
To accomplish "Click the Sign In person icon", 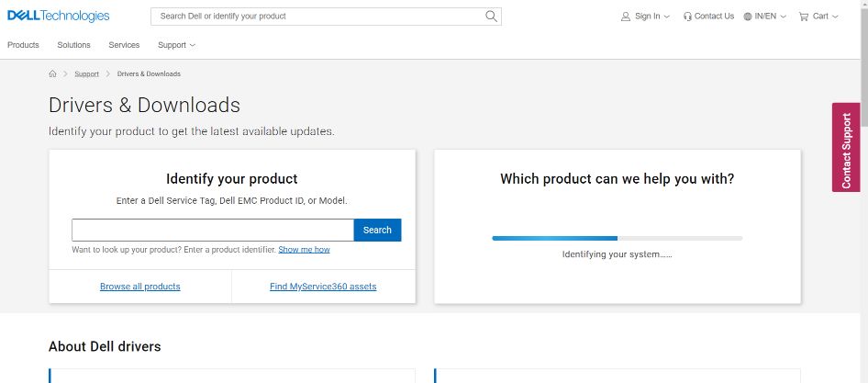I will 626,17.
